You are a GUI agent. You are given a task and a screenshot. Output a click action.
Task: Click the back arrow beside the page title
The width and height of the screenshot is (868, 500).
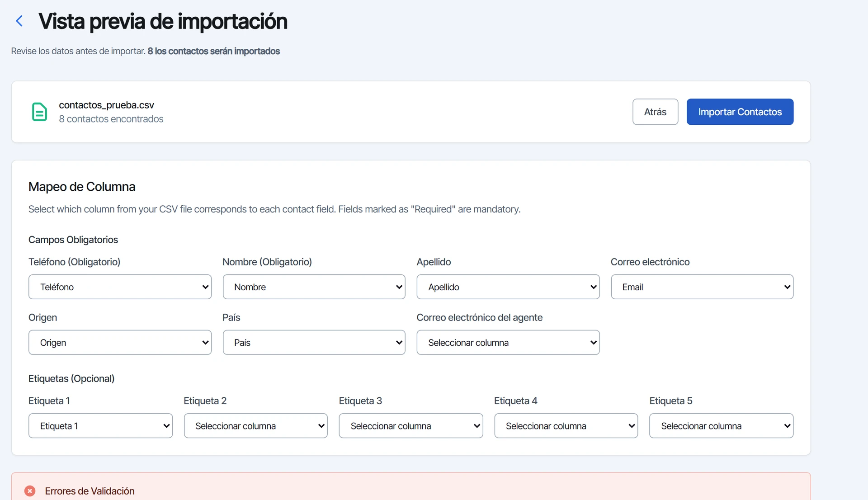[19, 21]
